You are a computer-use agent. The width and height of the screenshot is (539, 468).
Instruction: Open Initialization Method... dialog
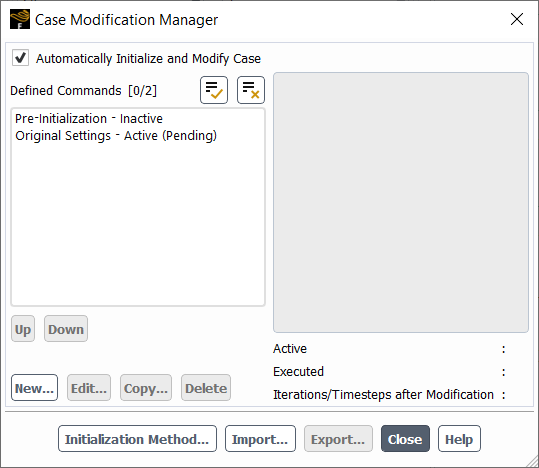click(137, 439)
